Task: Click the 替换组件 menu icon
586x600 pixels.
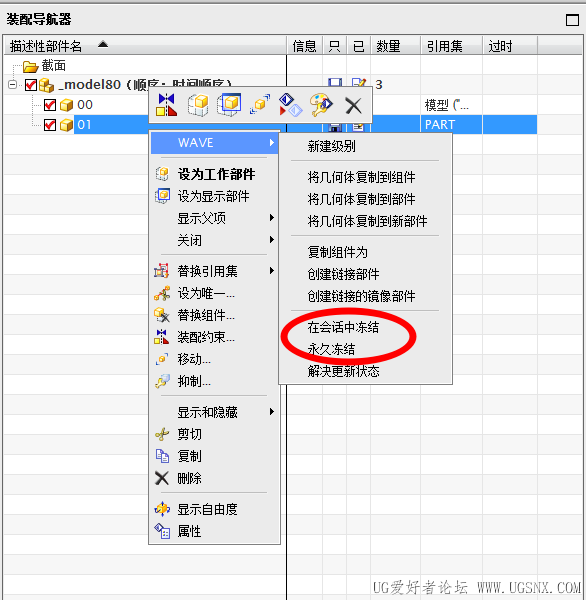Action: 162,315
